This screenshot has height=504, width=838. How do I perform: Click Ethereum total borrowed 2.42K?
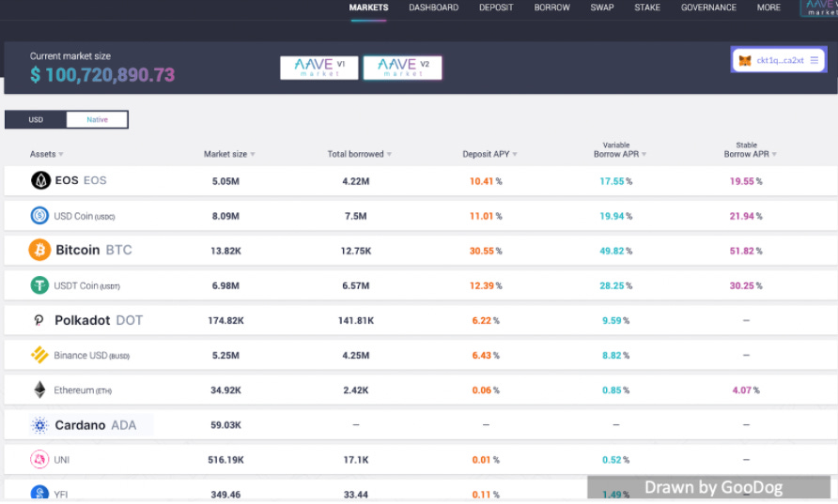[x=355, y=390]
